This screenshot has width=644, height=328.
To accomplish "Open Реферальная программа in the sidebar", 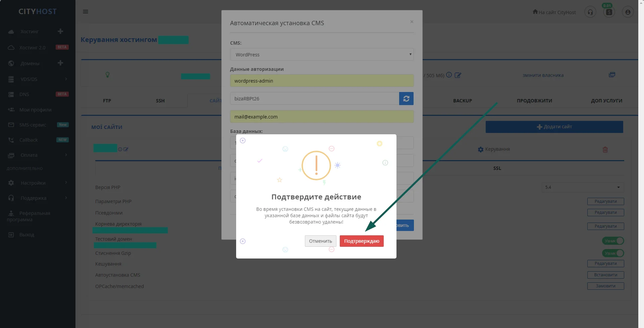I will tap(29, 216).
